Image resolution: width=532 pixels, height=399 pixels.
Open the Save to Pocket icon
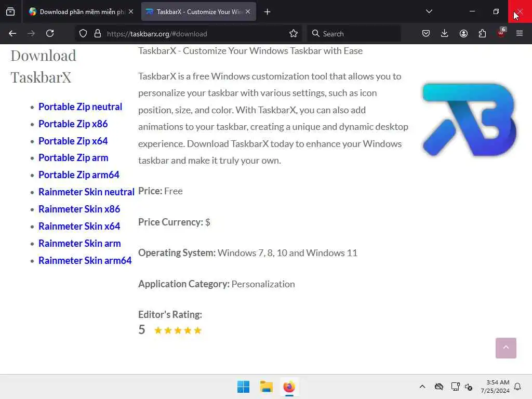tap(426, 33)
